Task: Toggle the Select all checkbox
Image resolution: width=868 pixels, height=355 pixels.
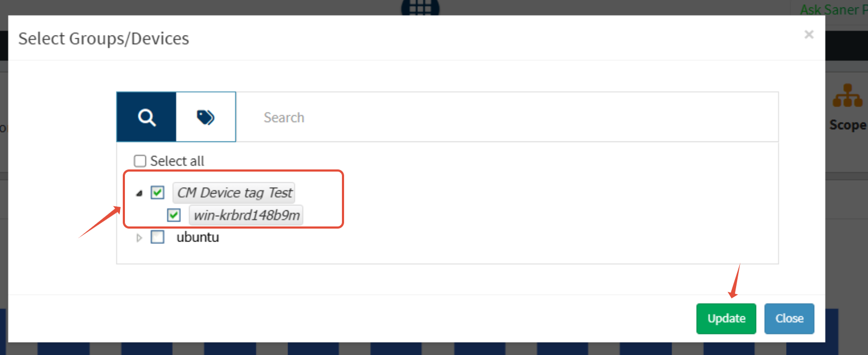Action: [140, 161]
